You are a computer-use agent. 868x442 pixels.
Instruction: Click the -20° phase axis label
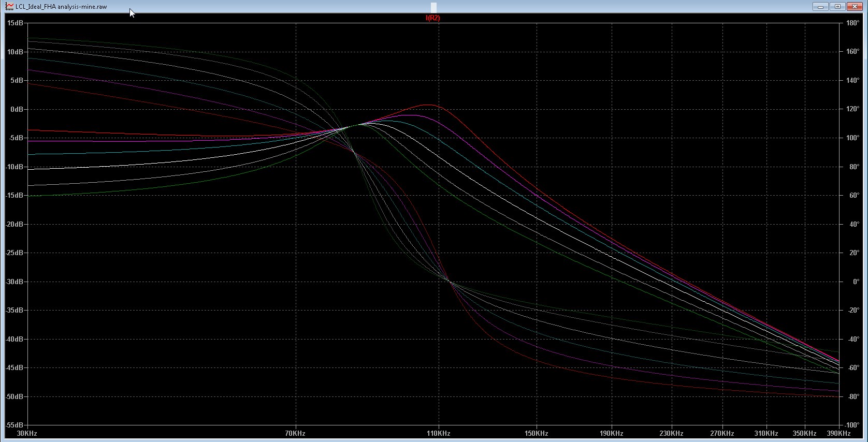click(x=853, y=311)
